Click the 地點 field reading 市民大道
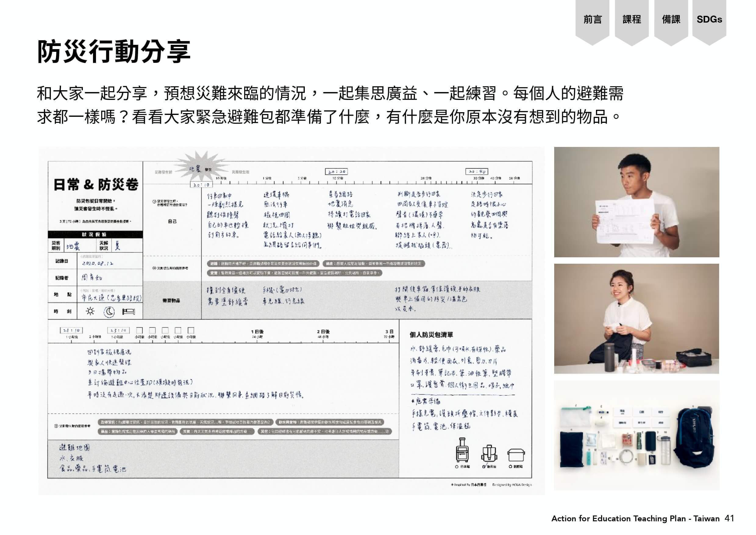The width and height of the screenshot is (756, 535). [110, 295]
